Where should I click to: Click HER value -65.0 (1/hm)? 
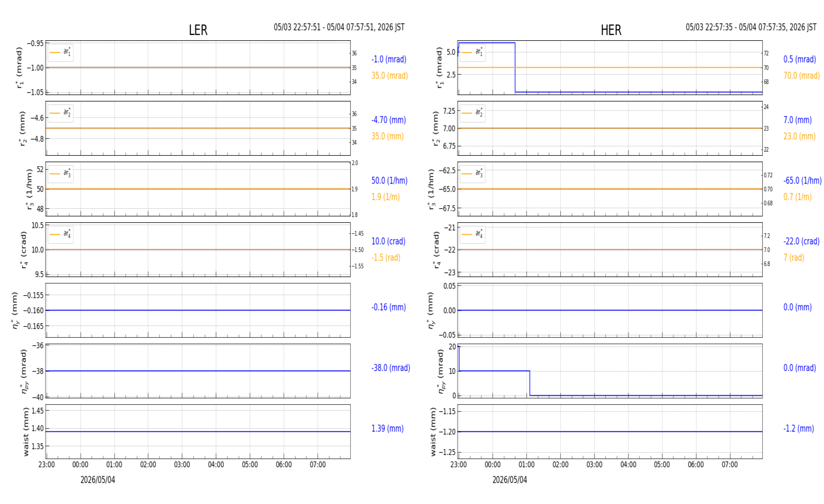[802, 181]
